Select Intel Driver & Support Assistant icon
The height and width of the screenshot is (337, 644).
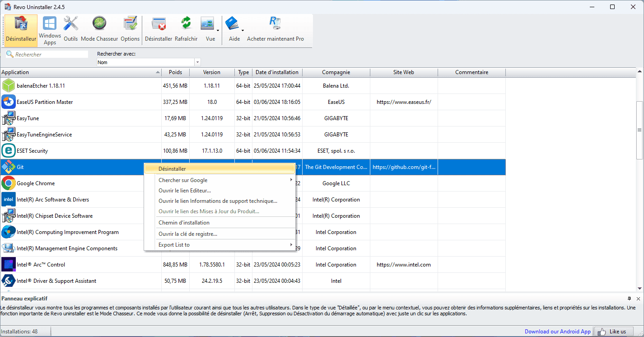point(9,281)
